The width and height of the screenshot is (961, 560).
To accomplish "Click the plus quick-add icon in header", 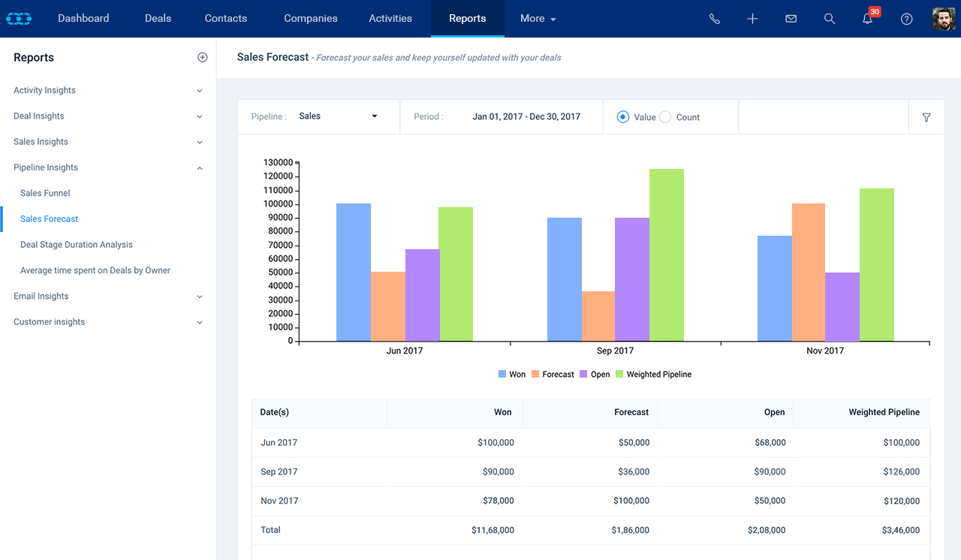I will pos(752,19).
